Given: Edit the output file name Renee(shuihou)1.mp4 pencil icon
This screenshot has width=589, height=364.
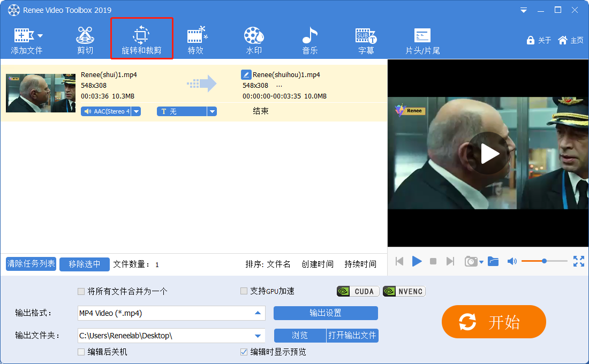Looking at the screenshot, I should coord(246,75).
